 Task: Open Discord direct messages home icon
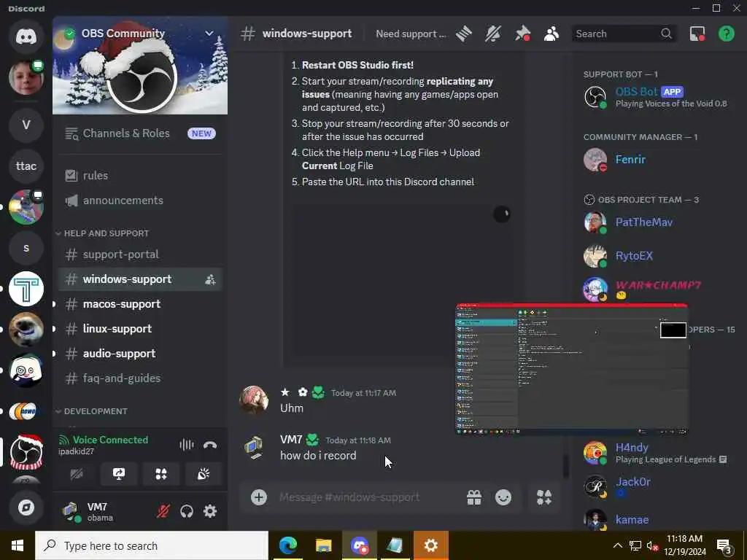click(x=26, y=36)
